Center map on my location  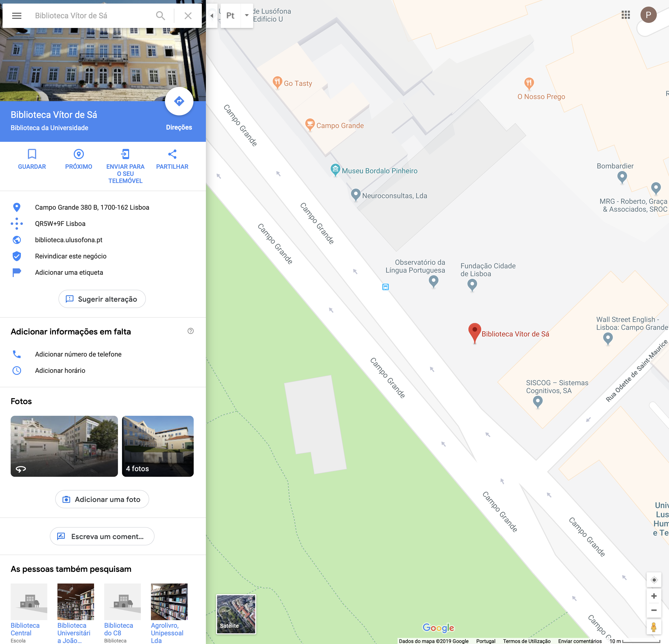(x=654, y=580)
